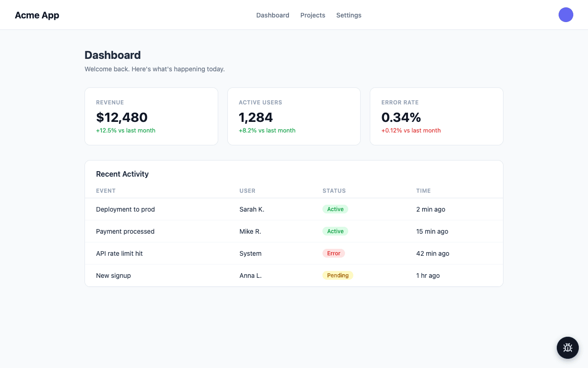Go to the Dashboard nav tab
588x368 pixels.
(x=272, y=15)
